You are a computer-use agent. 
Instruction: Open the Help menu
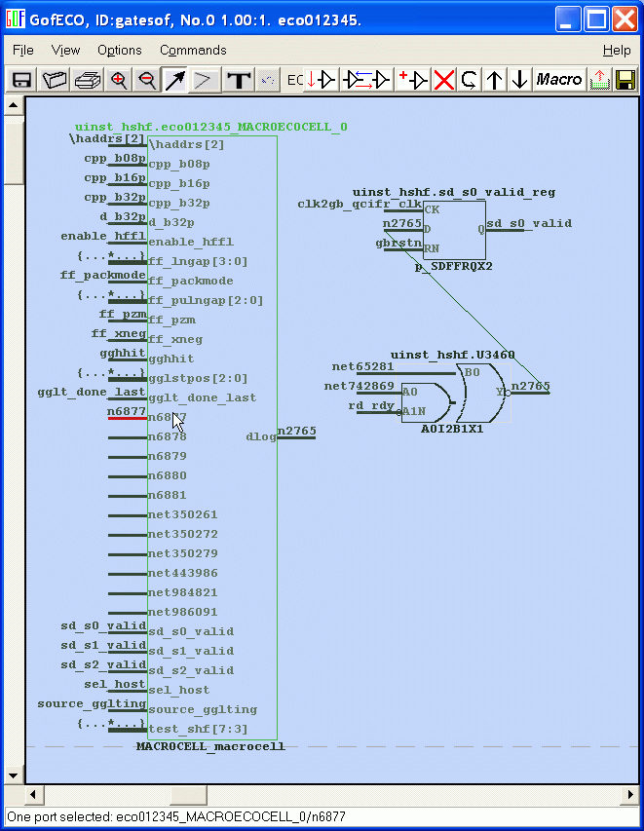coord(616,50)
